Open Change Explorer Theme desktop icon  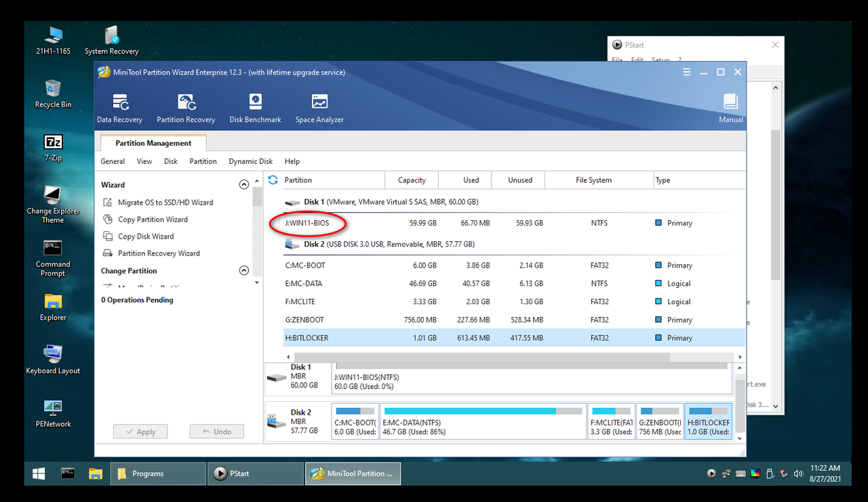click(53, 204)
